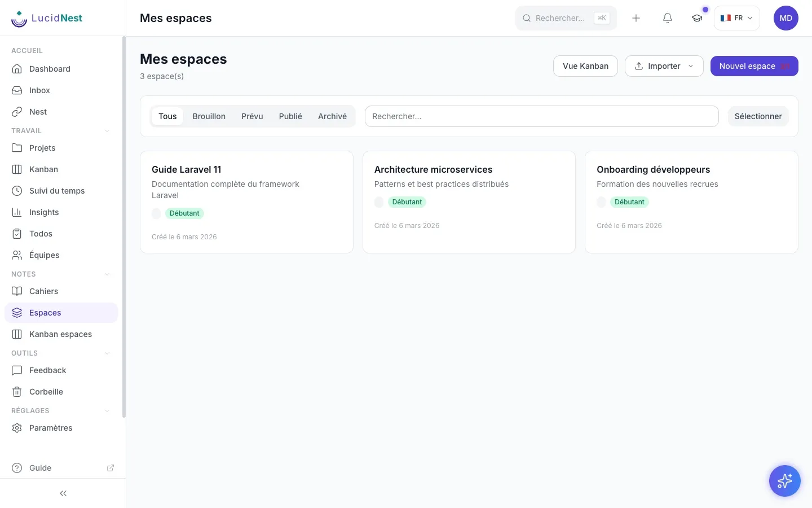Select the Archivé filter tab
This screenshot has width=812, height=508.
pyautogui.click(x=332, y=116)
